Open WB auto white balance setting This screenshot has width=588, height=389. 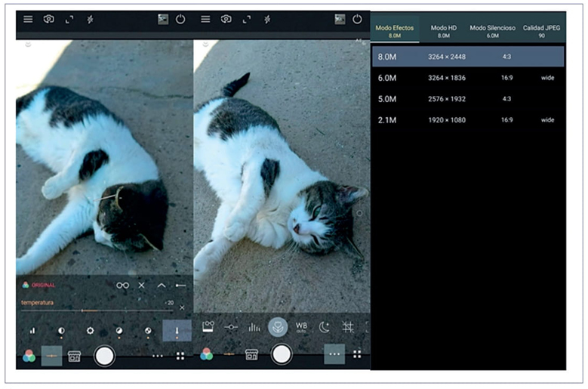(301, 327)
